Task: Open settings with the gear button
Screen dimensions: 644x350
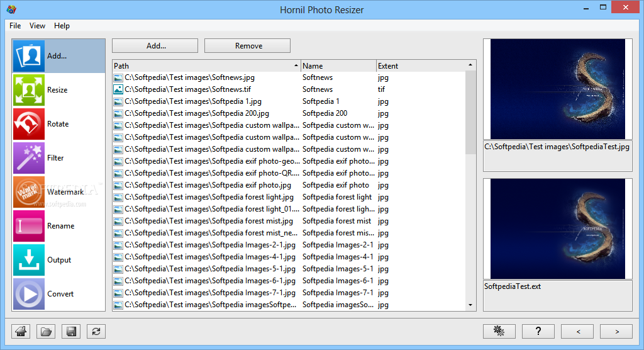Action: [499, 332]
